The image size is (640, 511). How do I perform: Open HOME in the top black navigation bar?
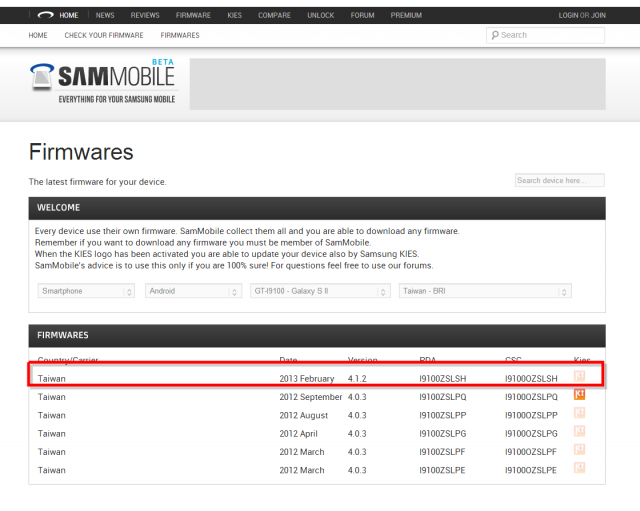[x=69, y=16]
